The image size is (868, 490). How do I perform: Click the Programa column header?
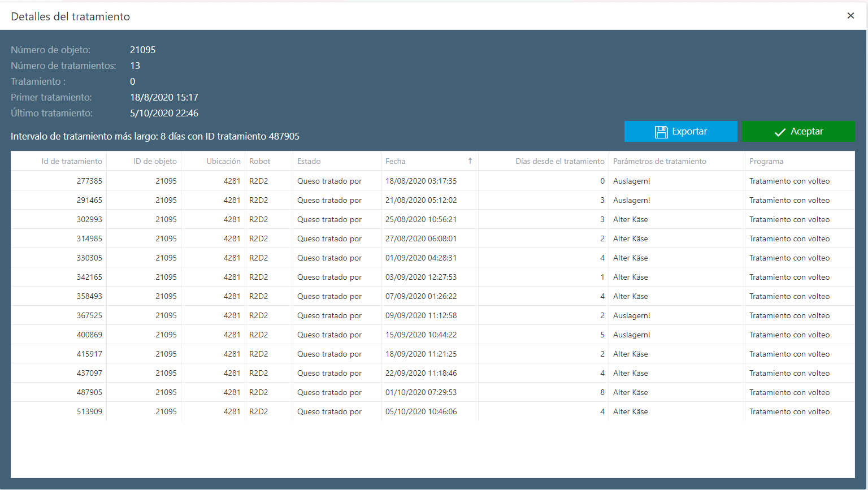766,161
